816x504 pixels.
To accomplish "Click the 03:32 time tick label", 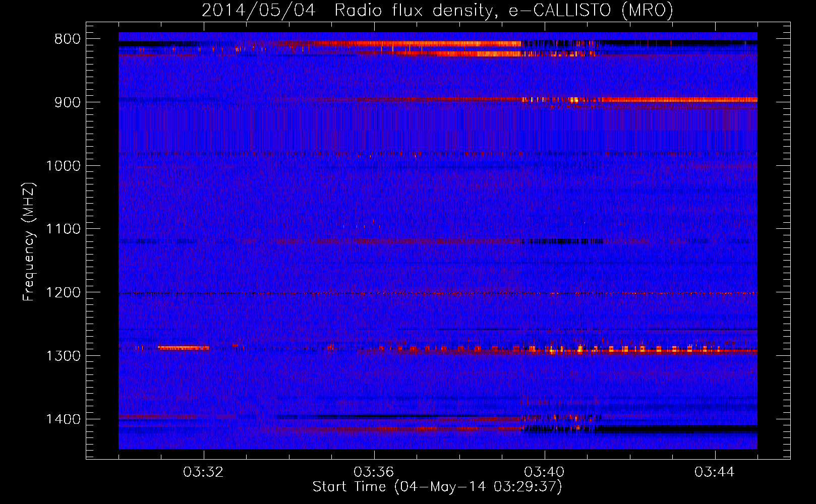I will pyautogui.click(x=203, y=472).
